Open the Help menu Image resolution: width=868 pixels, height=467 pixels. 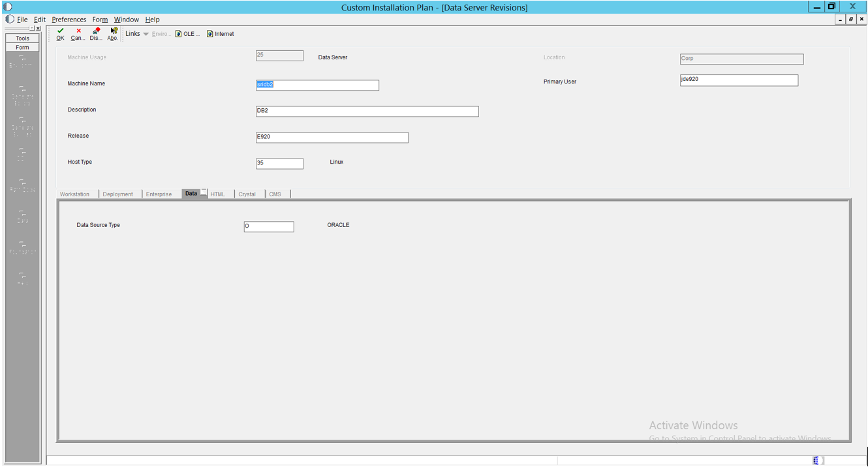[152, 19]
